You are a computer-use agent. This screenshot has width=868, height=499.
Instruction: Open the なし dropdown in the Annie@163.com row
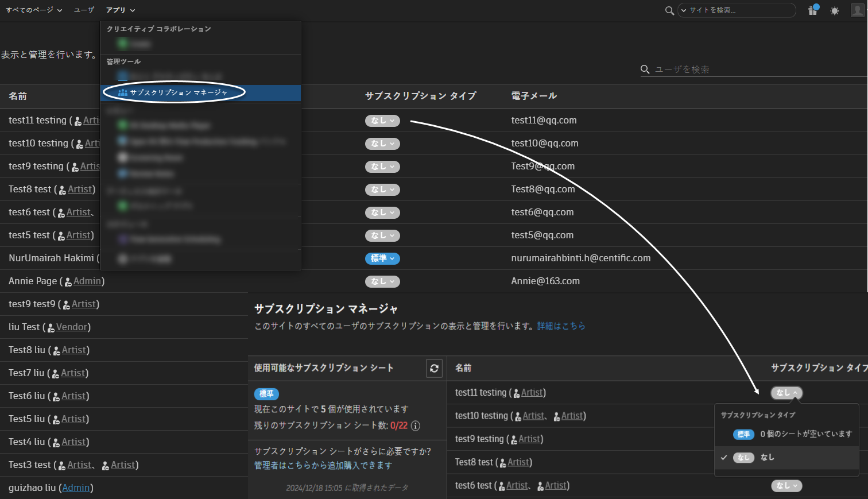382,281
